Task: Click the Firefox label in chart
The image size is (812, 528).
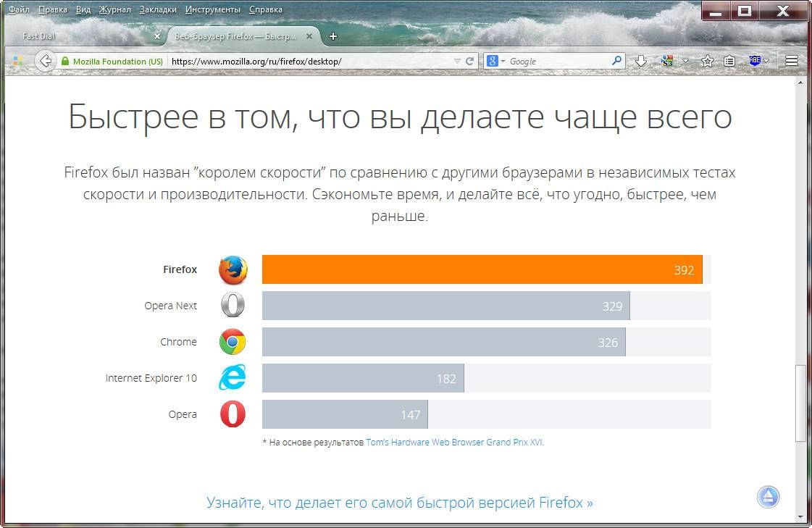Action: (180, 269)
